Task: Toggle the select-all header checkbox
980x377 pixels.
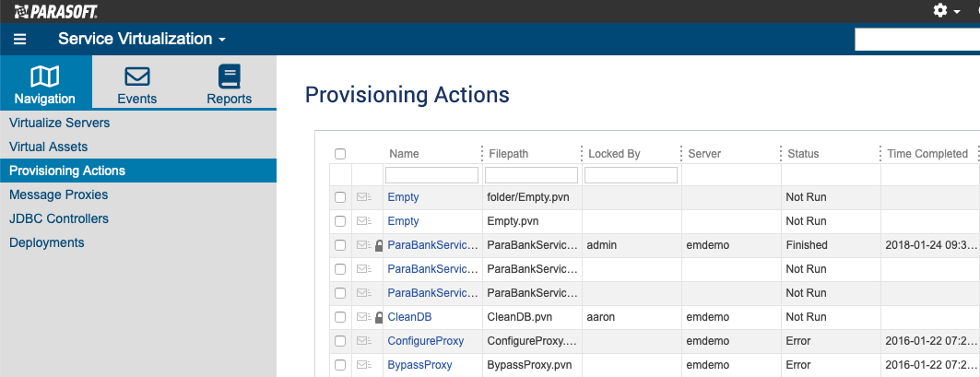Action: coord(340,154)
